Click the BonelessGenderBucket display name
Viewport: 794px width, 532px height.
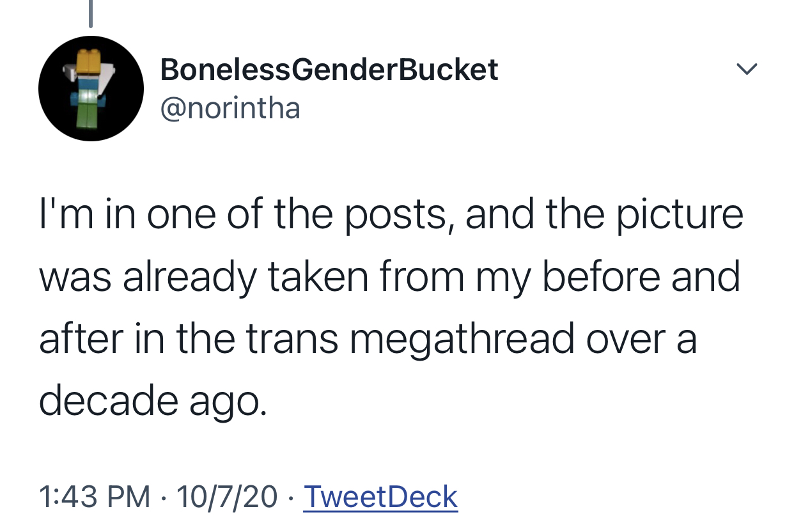click(x=329, y=69)
